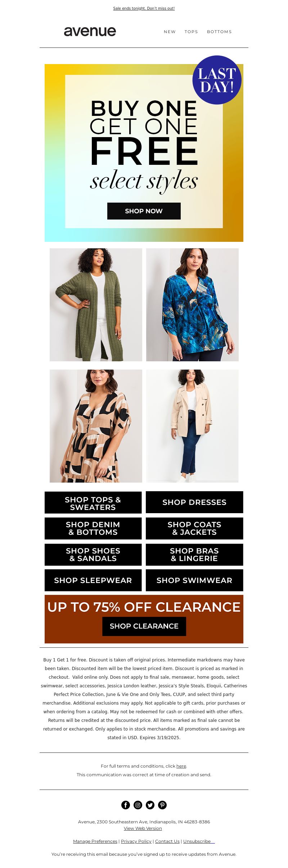This screenshot has width=288, height=868.
Task: Click the Shop Swimwear button
Action: (x=194, y=580)
